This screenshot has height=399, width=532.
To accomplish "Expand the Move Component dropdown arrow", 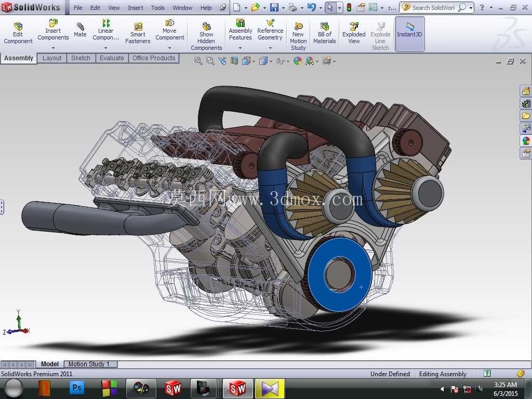I will coord(170,48).
